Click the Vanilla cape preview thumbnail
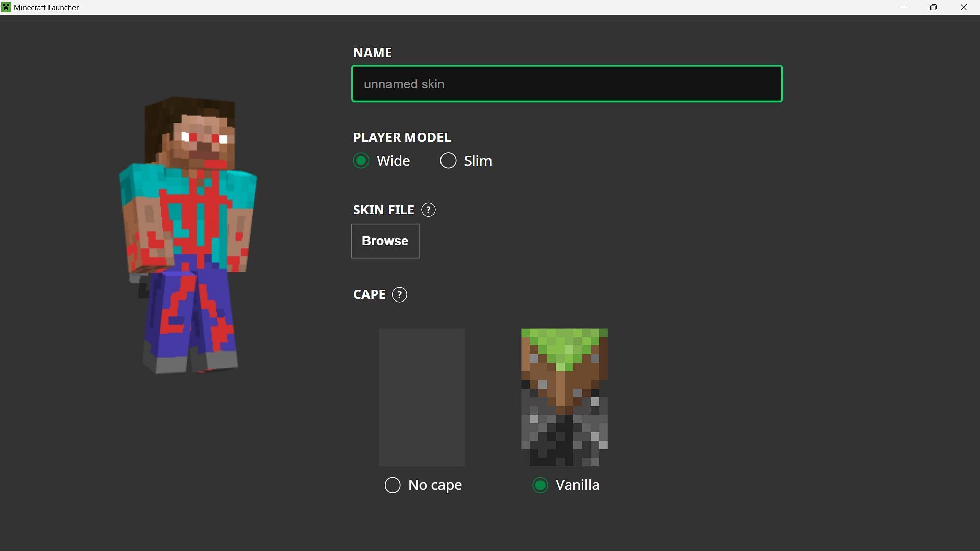The image size is (980, 551). 564,397
